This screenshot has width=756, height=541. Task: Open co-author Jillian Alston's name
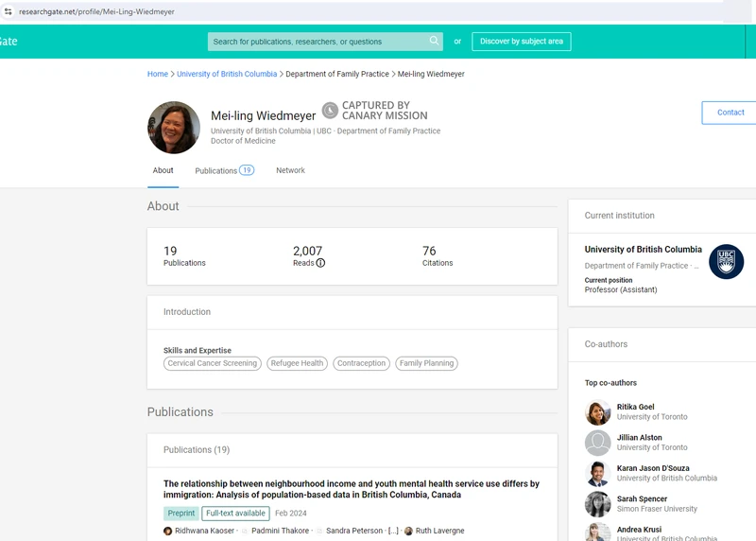pyautogui.click(x=640, y=438)
